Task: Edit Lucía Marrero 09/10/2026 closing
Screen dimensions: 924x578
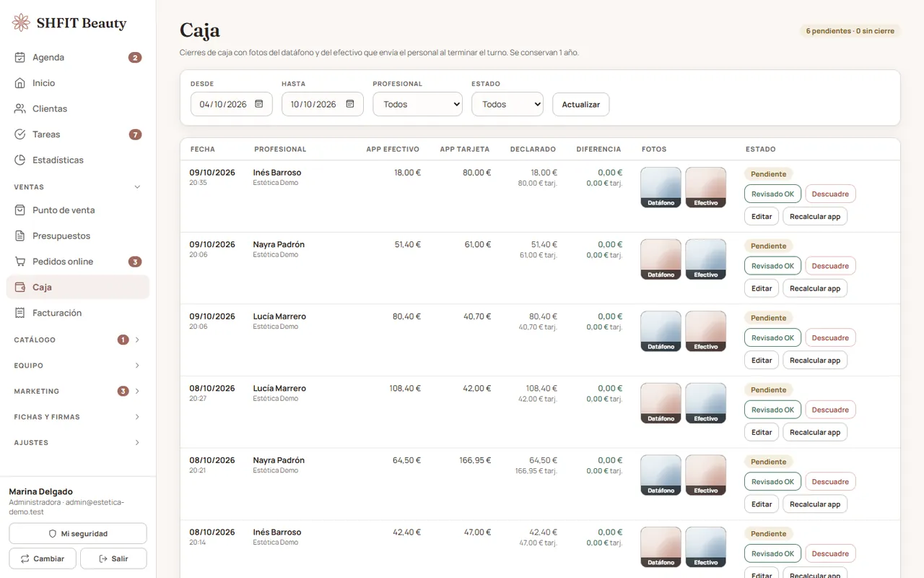Action: pyautogui.click(x=762, y=360)
